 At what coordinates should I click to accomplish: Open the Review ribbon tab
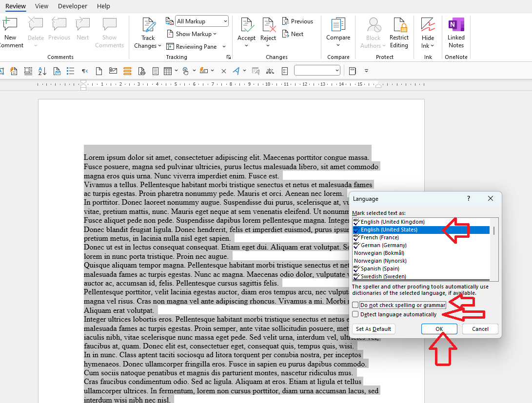point(16,6)
